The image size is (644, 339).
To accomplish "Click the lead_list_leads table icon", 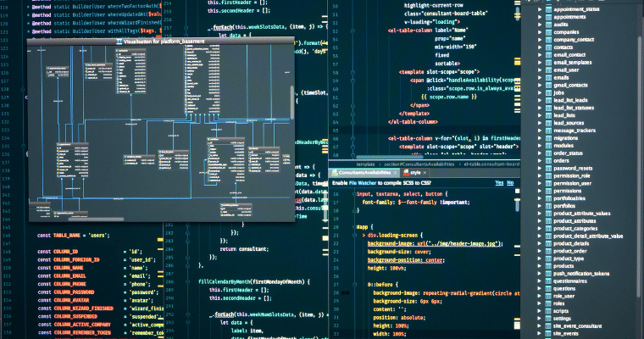I will 548,100.
